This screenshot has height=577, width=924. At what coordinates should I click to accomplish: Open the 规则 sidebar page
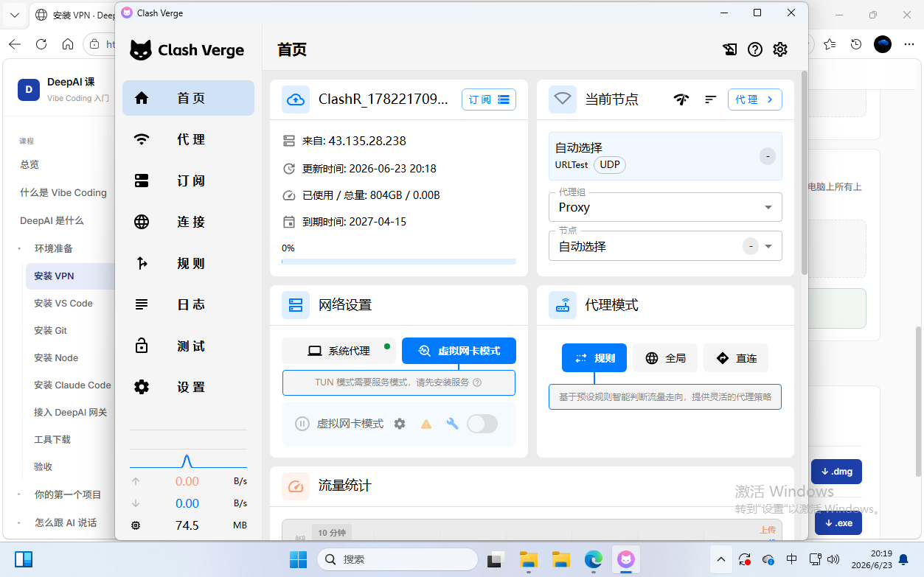pyautogui.click(x=188, y=263)
